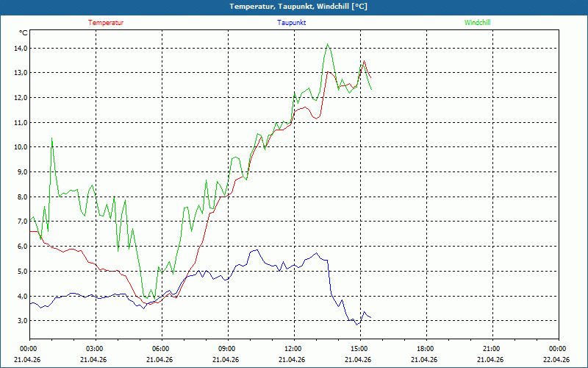Viewport: 588px width, 368px height.
Task: Select the 21:00 time axis label
Action: tap(492, 349)
